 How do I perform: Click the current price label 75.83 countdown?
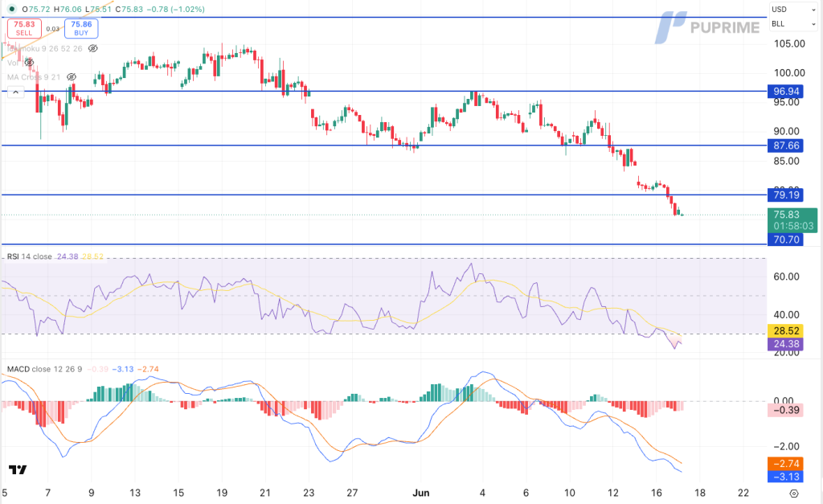tap(792, 220)
